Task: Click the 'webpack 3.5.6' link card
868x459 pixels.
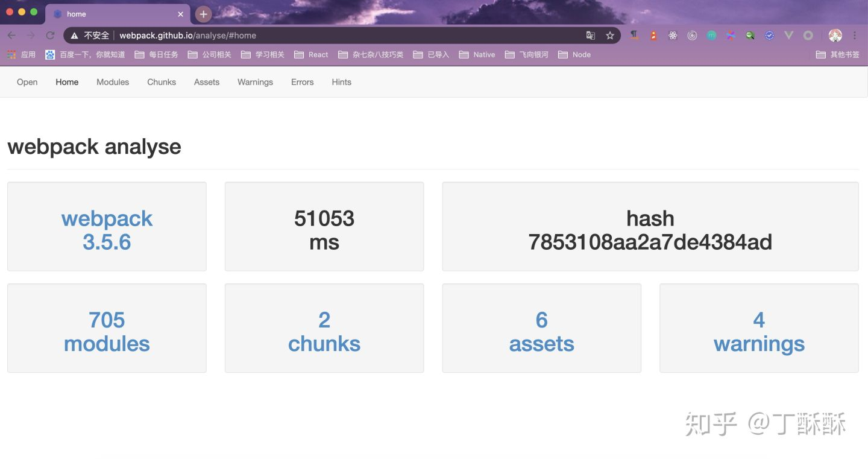Action: [107, 230]
